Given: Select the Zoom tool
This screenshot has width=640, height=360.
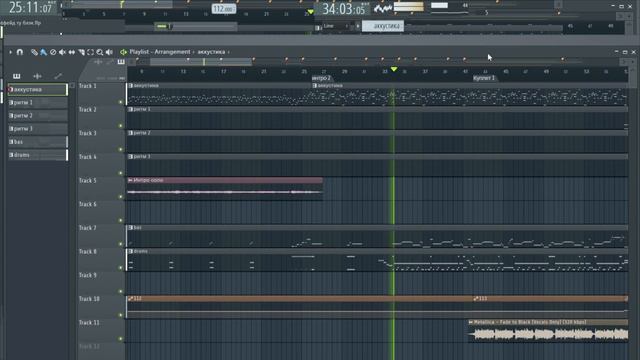Looking at the screenshot, I should pos(100,52).
